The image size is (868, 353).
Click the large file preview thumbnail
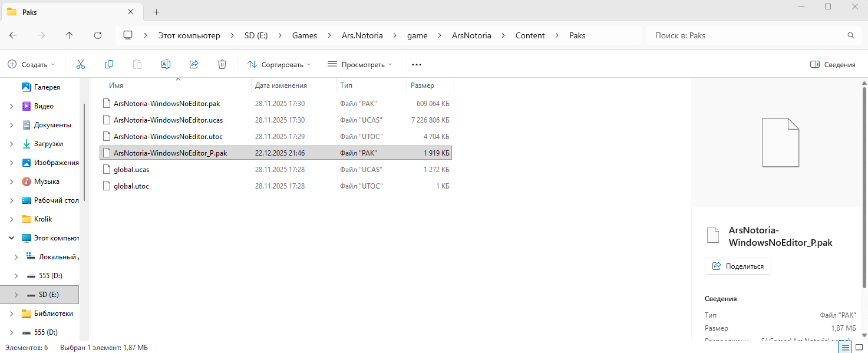(x=780, y=143)
